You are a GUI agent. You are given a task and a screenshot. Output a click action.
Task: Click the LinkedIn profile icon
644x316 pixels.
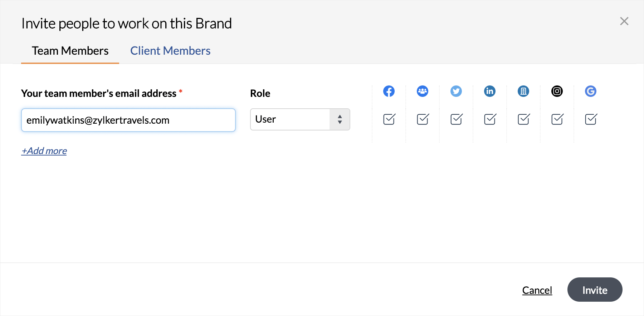(x=490, y=91)
